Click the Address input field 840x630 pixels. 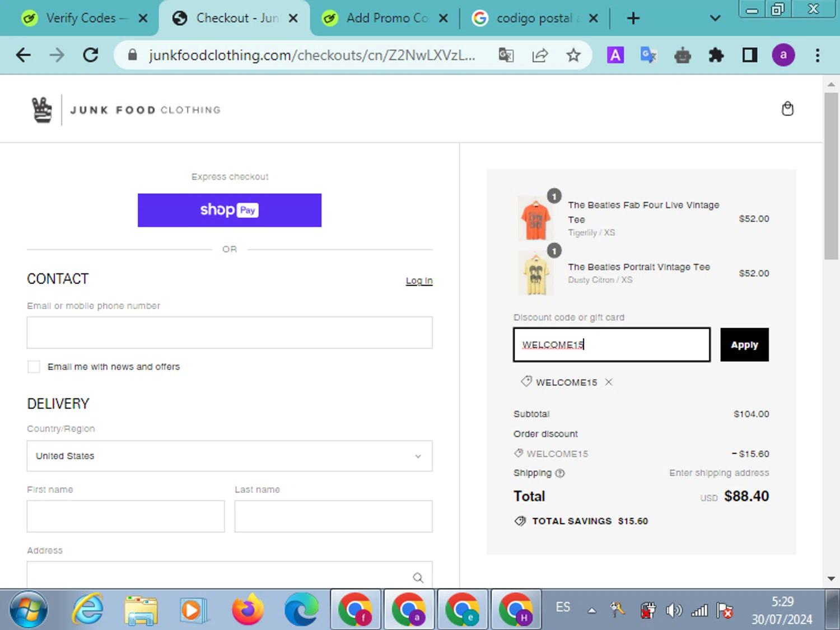[230, 575]
